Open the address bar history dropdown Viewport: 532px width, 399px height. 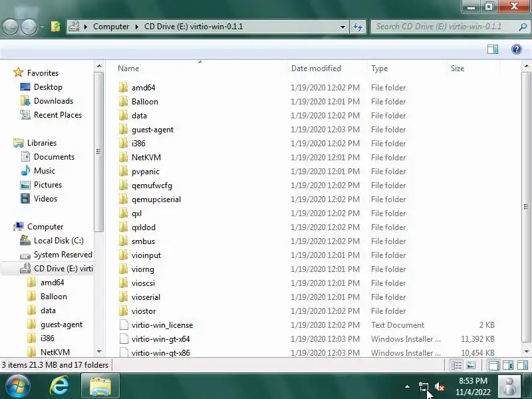click(342, 27)
